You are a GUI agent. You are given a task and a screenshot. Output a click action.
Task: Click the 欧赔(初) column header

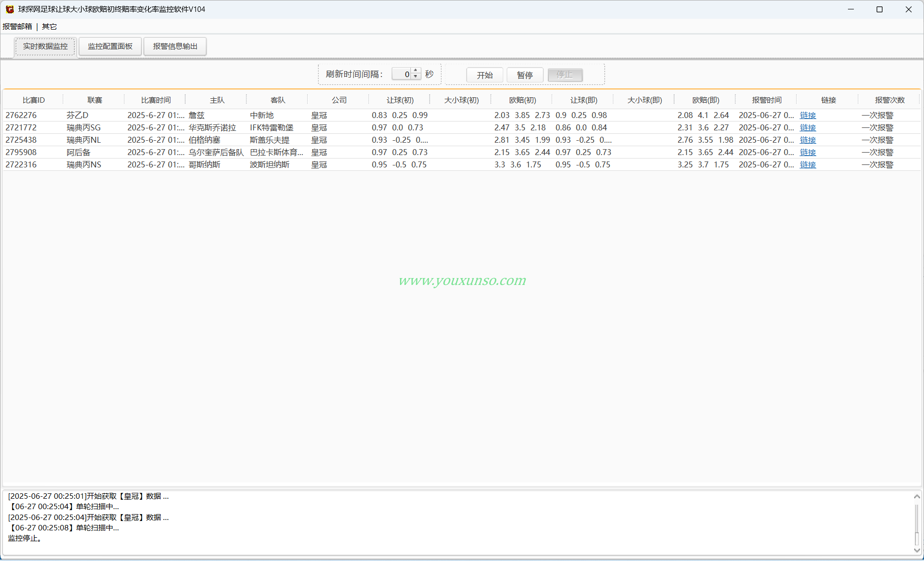(x=522, y=100)
